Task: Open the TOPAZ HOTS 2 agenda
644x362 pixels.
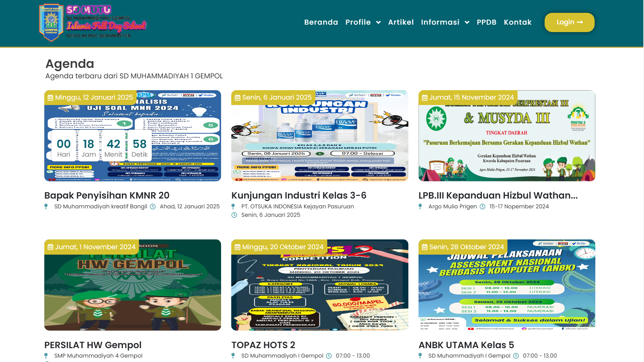Action: 263,345
